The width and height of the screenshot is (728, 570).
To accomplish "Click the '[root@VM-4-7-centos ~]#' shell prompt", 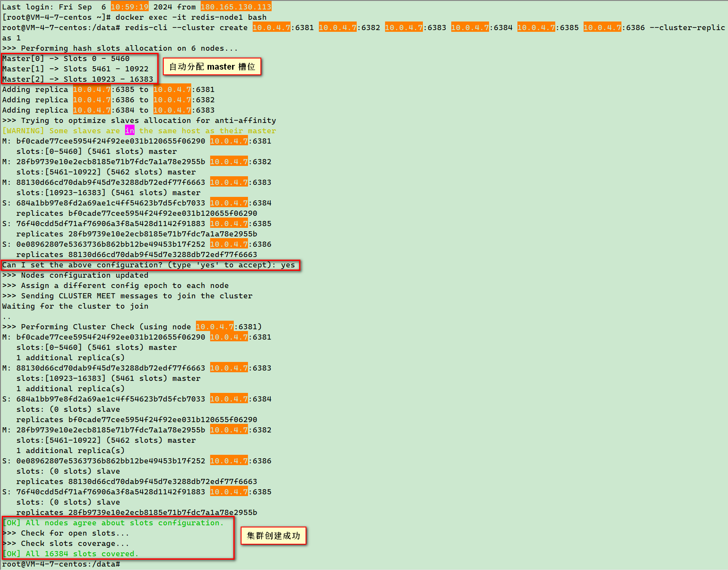I will pos(56,17).
